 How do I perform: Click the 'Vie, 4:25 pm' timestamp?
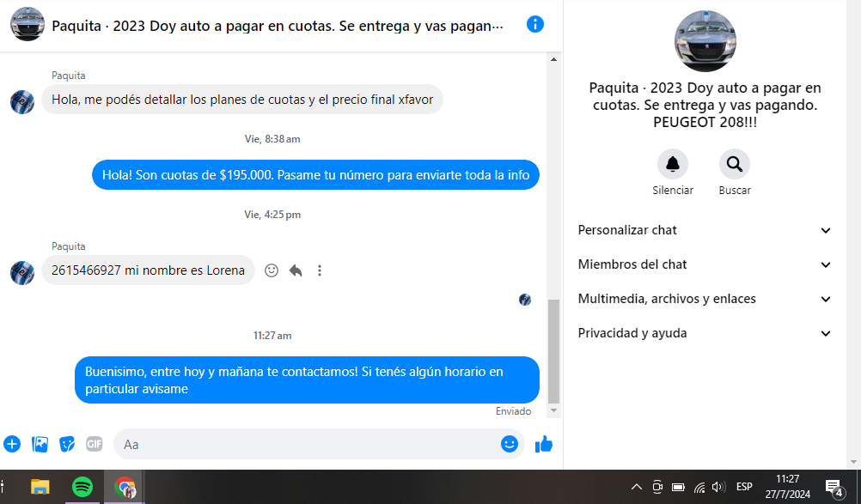click(272, 215)
